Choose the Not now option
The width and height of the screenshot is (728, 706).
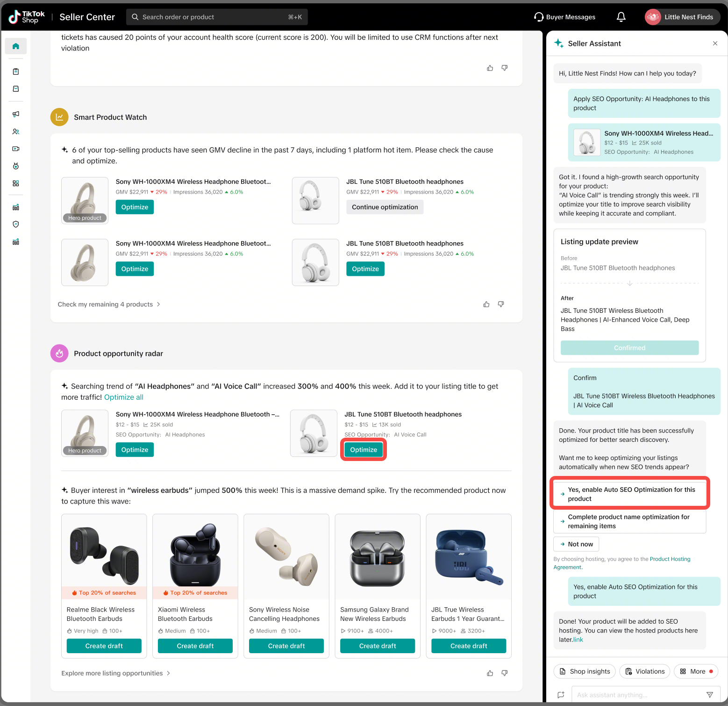click(576, 544)
